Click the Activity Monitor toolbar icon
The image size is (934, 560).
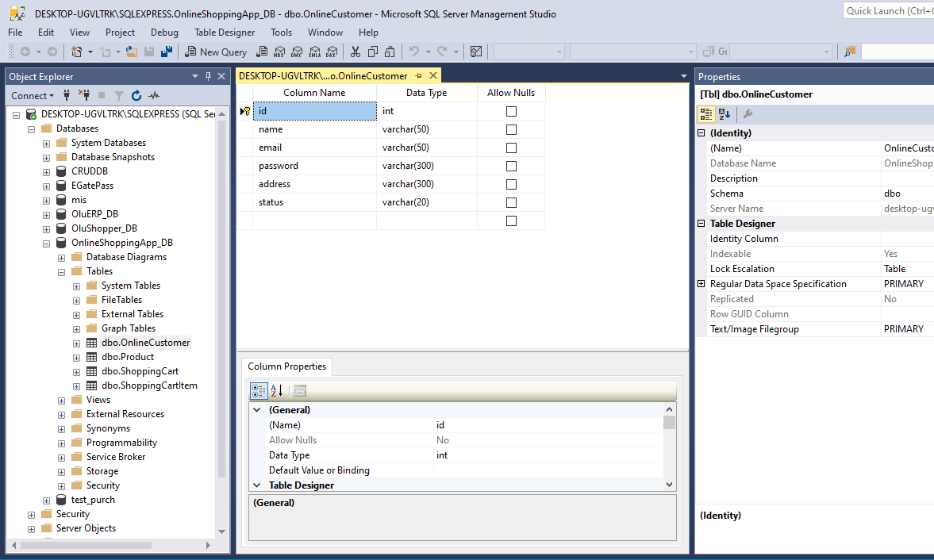pyautogui.click(x=476, y=52)
